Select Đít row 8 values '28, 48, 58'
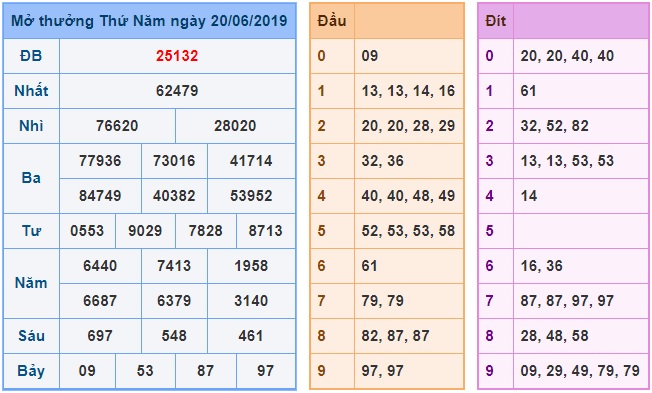Viewport: 652px width, 393px height. point(554,335)
